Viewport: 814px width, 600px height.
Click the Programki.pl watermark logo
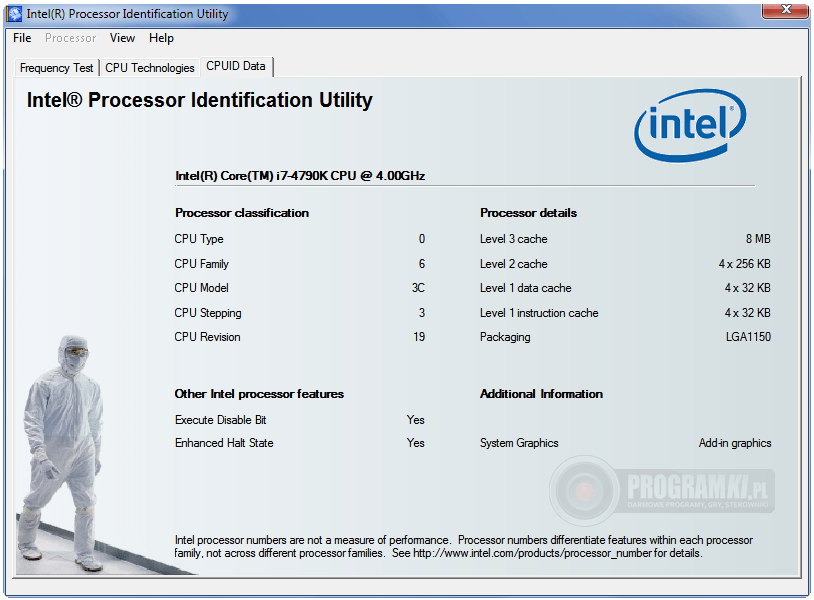[x=662, y=490]
